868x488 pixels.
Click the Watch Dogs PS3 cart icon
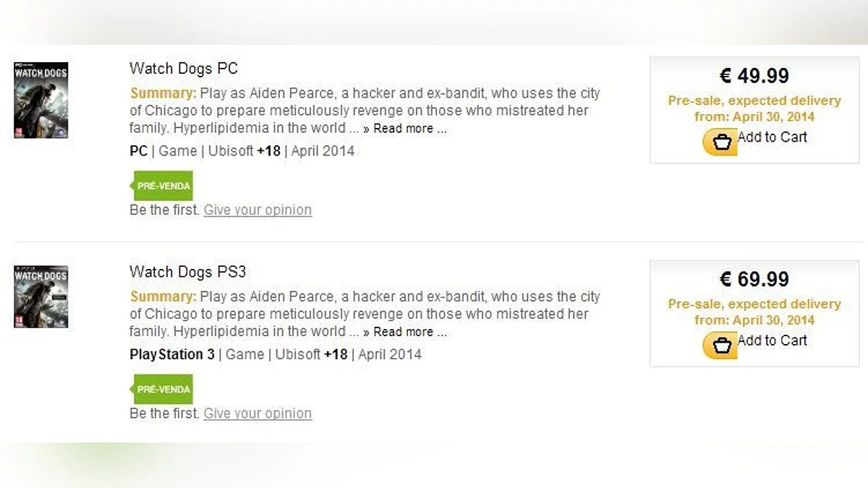720,346
